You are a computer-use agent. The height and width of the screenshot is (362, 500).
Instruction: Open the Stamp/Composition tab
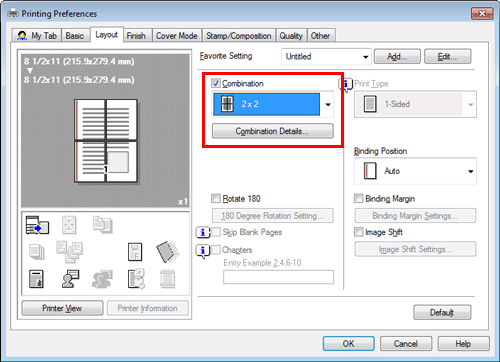click(x=239, y=36)
